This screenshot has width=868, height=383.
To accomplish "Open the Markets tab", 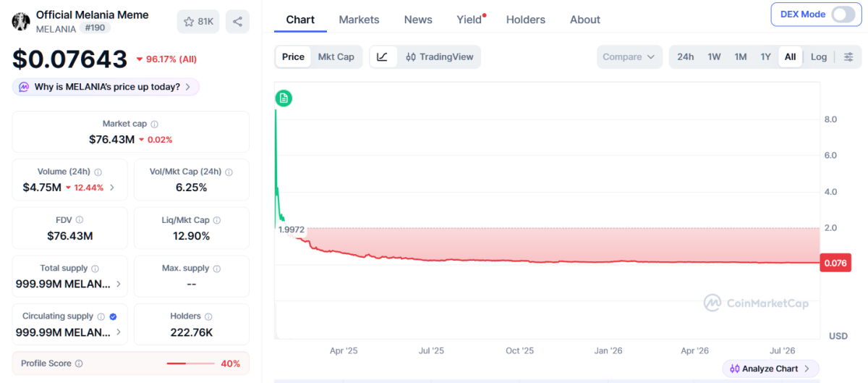I will (x=359, y=20).
